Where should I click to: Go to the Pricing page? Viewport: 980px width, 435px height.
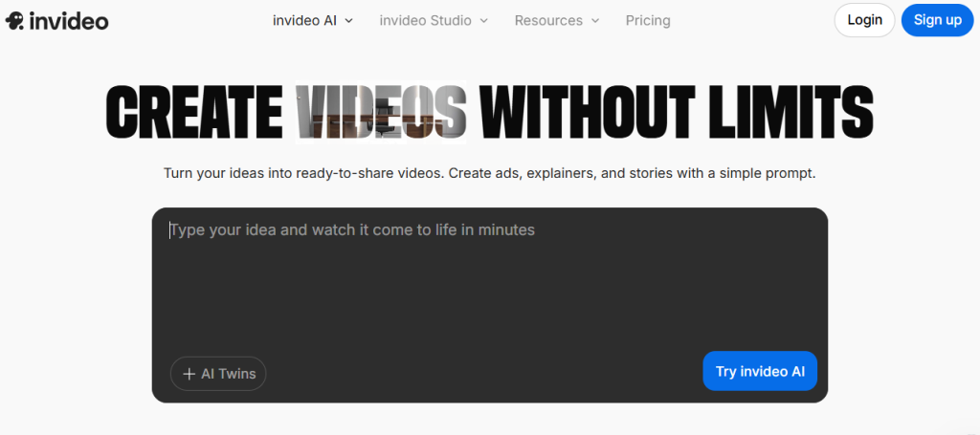click(x=648, y=20)
